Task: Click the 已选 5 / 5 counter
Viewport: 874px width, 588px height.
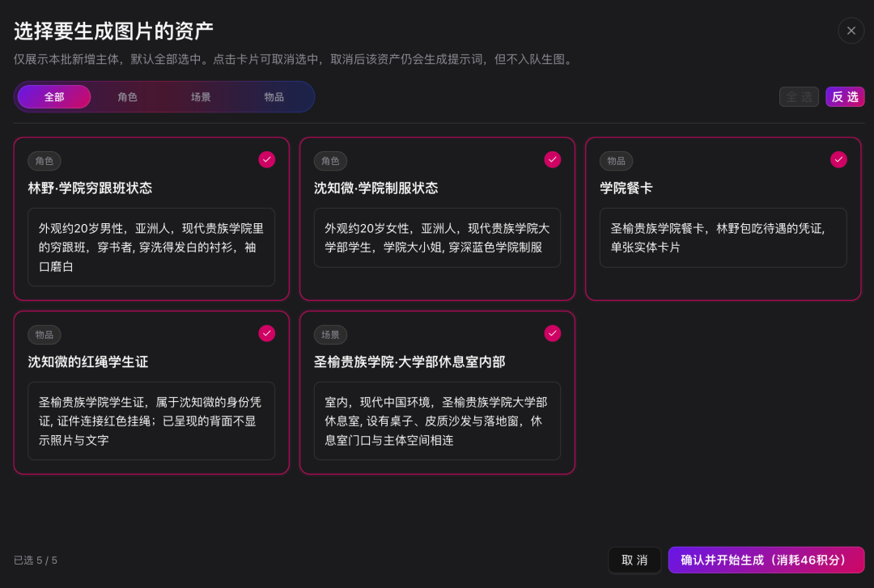Action: coord(35,561)
